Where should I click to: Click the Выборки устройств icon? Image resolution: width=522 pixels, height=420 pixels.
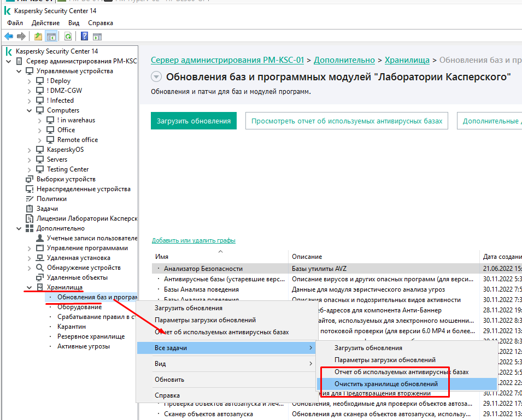pyautogui.click(x=30, y=179)
